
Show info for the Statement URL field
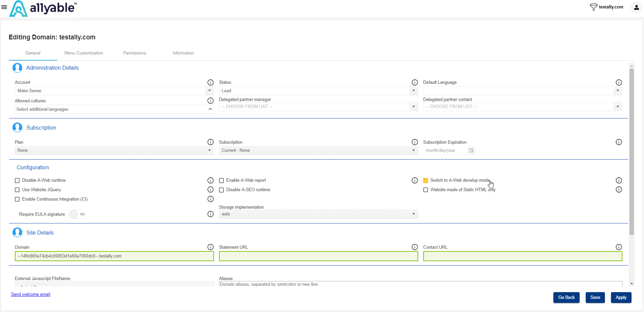[x=415, y=247]
